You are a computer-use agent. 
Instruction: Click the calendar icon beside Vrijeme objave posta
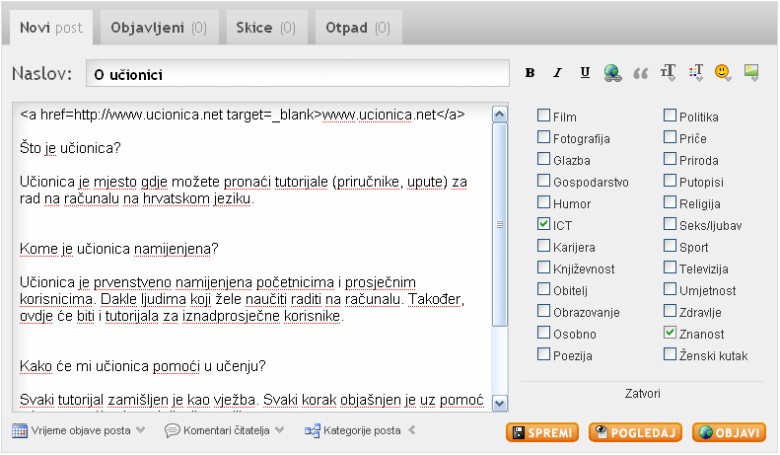pos(19,431)
